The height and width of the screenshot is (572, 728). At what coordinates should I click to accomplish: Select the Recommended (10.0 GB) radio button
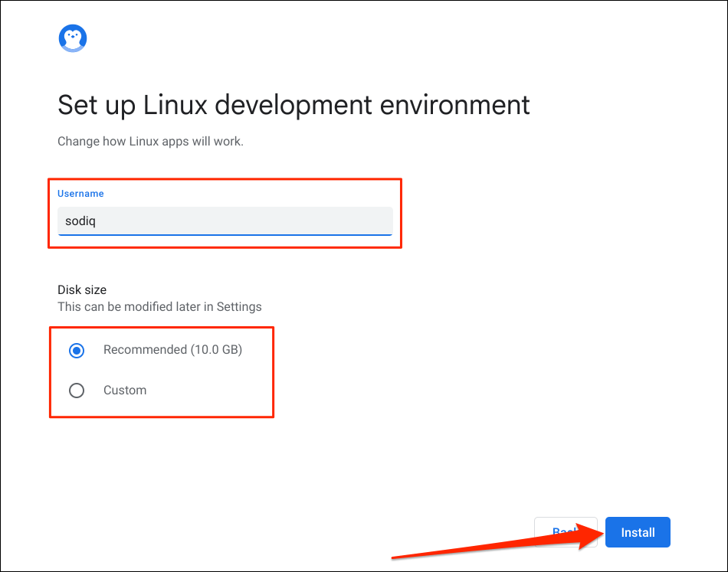[77, 350]
